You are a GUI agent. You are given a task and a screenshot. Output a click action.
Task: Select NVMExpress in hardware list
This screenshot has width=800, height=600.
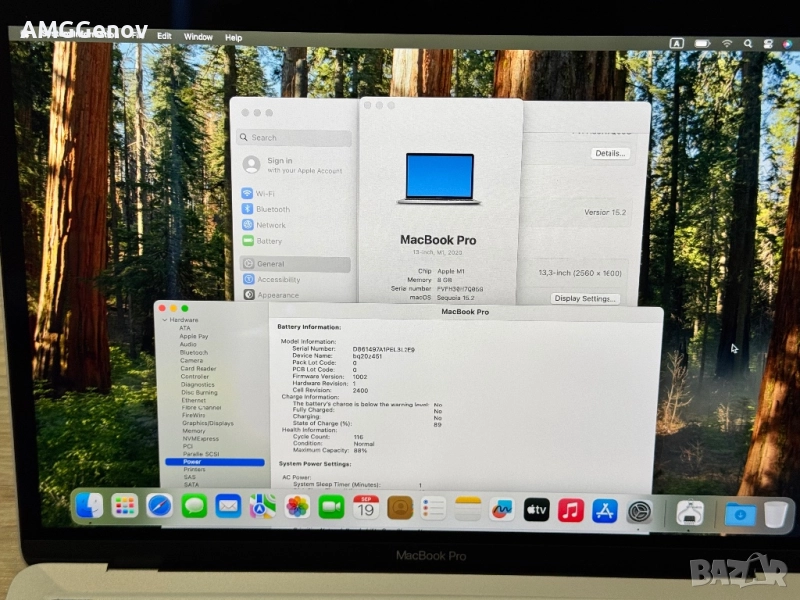coord(201,439)
